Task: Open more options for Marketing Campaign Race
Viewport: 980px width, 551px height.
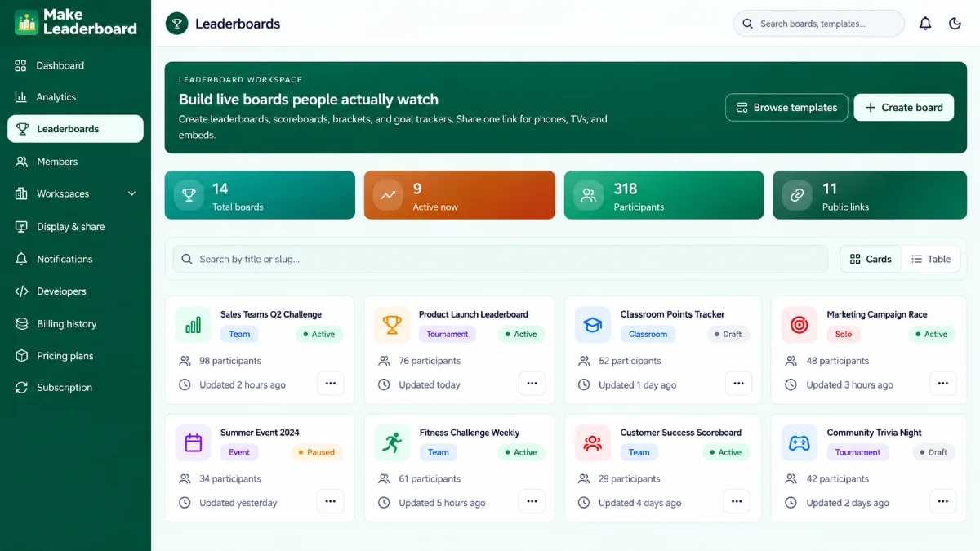Action: click(942, 383)
